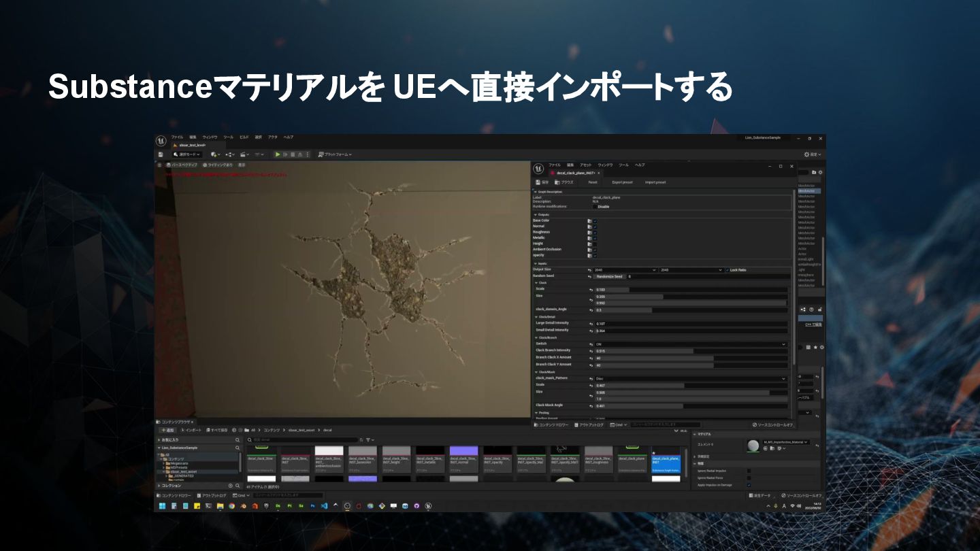Click 表示 button in viewport

click(x=242, y=165)
